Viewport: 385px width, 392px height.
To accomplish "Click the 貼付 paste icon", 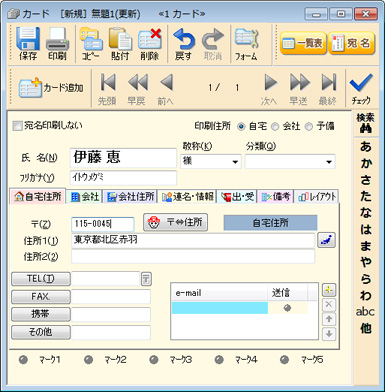I will pos(120,40).
